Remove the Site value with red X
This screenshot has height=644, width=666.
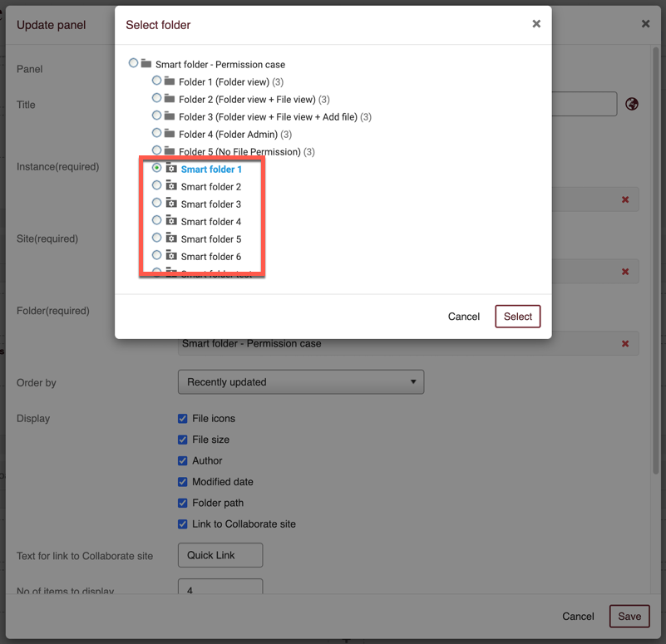click(x=625, y=272)
